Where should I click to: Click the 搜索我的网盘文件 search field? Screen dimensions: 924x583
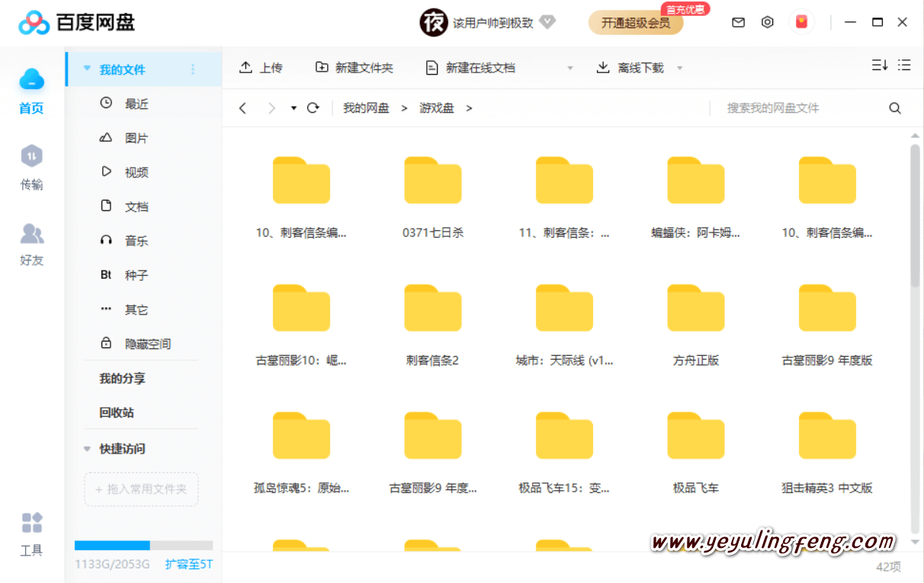coord(797,108)
